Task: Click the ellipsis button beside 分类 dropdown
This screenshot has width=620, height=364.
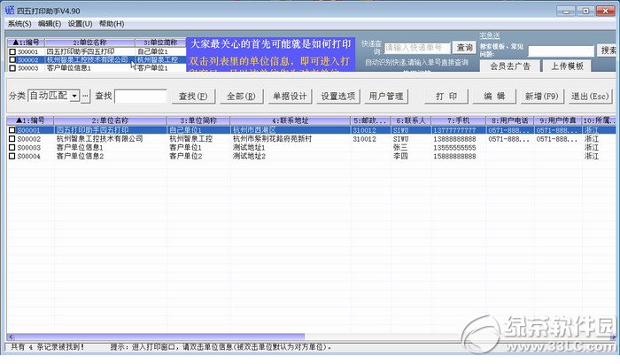Action: [x=85, y=96]
